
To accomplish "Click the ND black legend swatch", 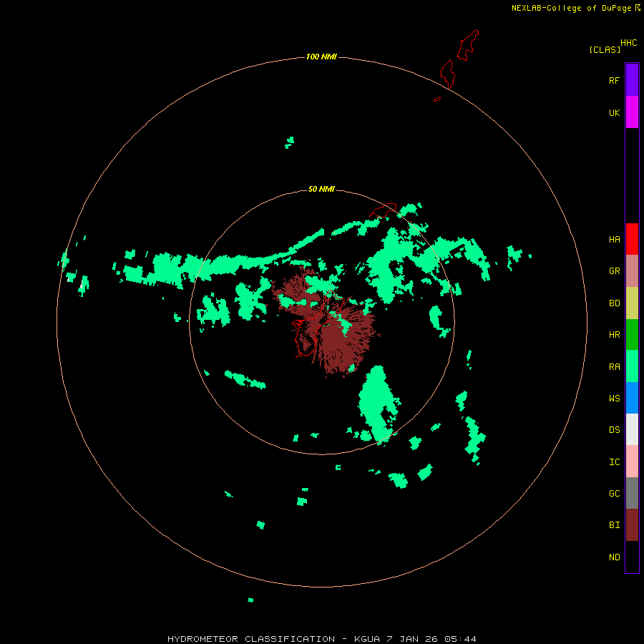I will pyautogui.click(x=632, y=557).
